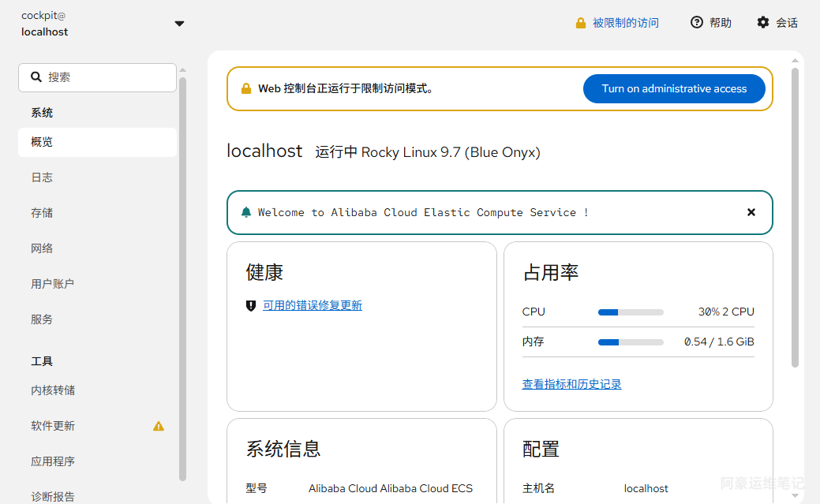Open the help question mark icon
The image size is (820, 504).
point(697,23)
